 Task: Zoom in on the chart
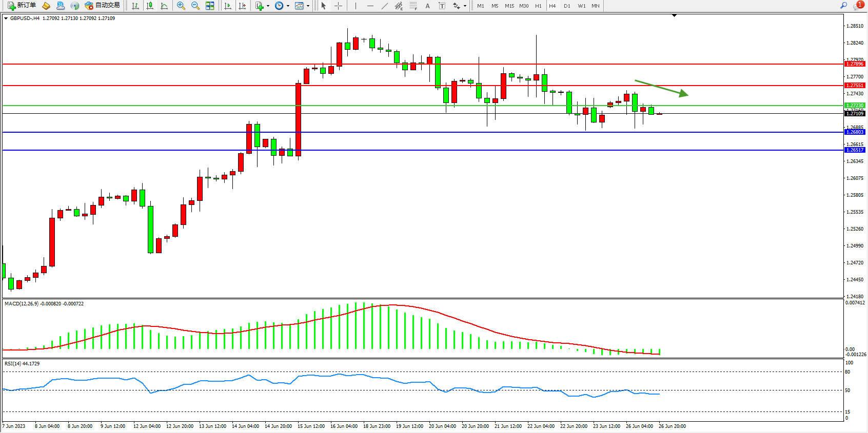(181, 6)
